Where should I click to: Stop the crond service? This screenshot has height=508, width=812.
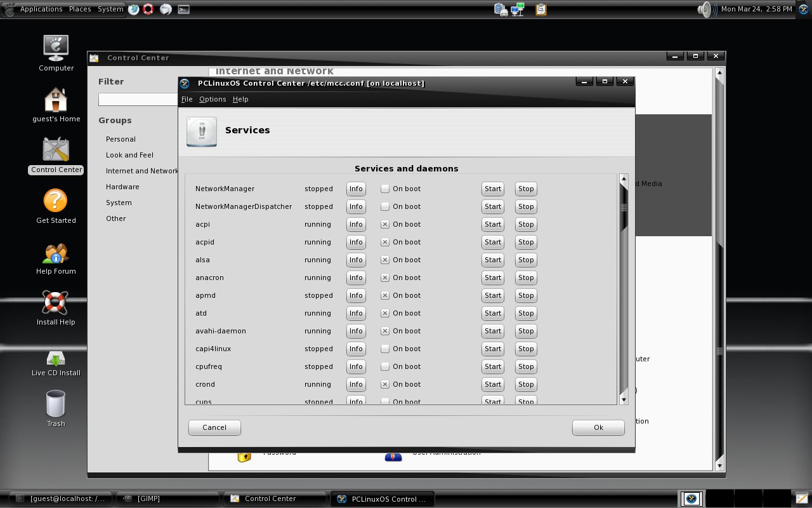pos(526,384)
